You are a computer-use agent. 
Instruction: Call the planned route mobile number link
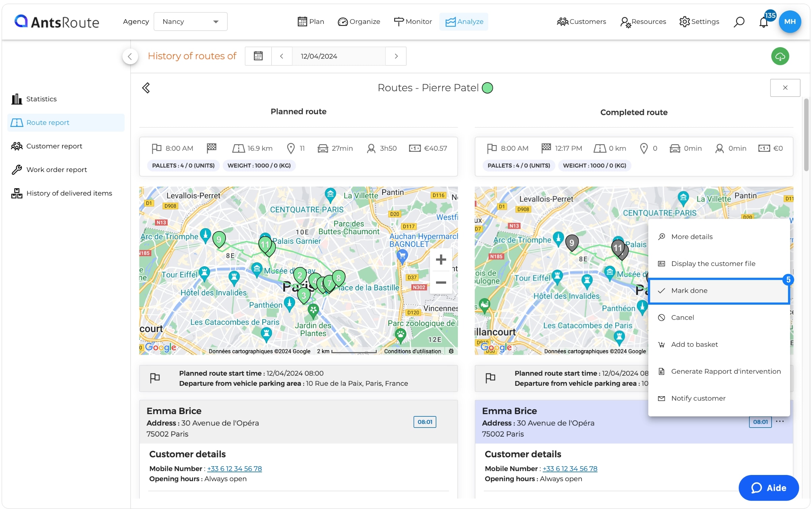pyautogui.click(x=235, y=469)
